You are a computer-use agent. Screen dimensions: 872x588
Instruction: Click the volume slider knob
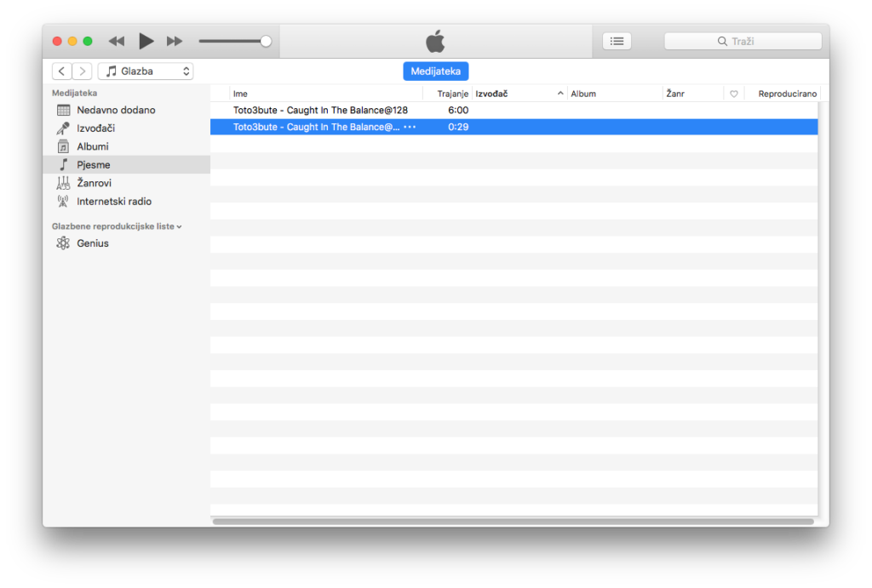[266, 41]
